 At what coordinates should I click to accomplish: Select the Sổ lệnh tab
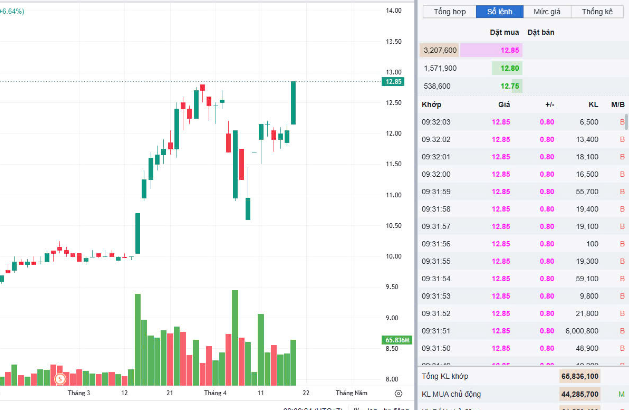(x=499, y=12)
